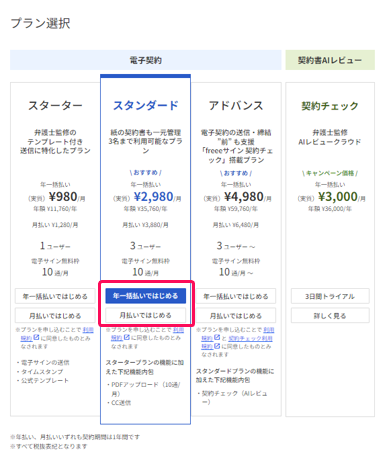Click AIレビュークラウド description text
Image resolution: width=391 pixels, height=456 pixels.
coord(330,142)
